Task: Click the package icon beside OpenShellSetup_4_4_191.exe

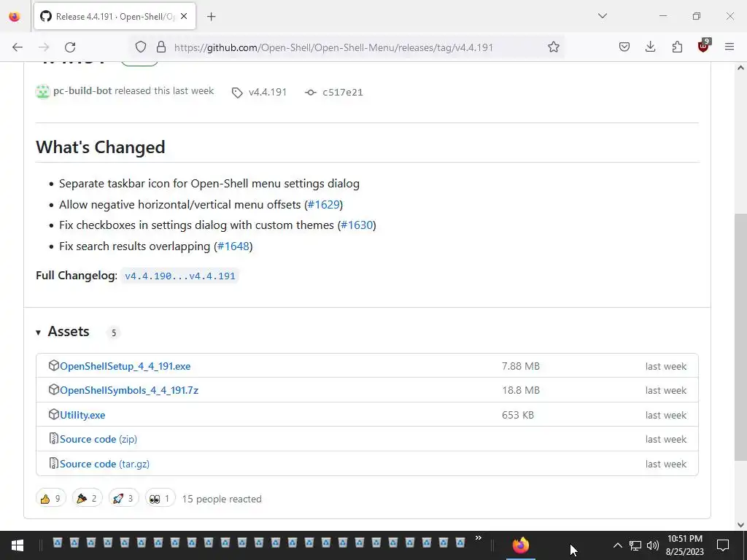Action: click(54, 366)
